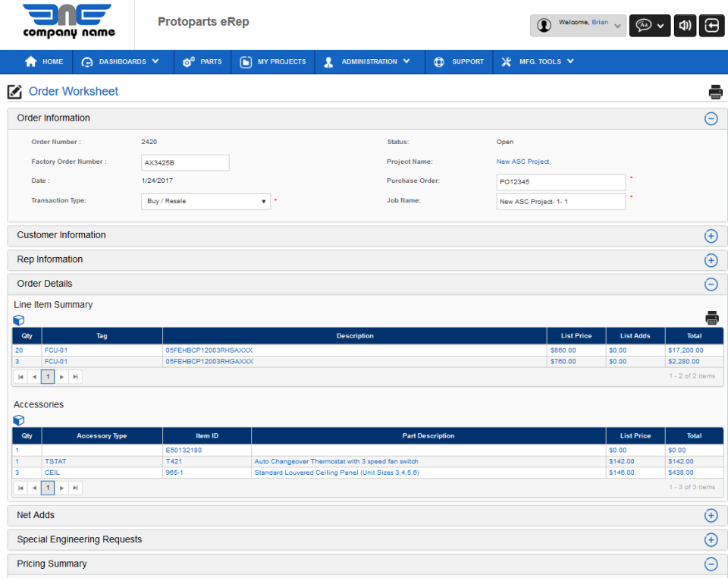The image size is (728, 578).
Task: Click the edit pencil icon near Order Worksheet
Action: [x=13, y=91]
